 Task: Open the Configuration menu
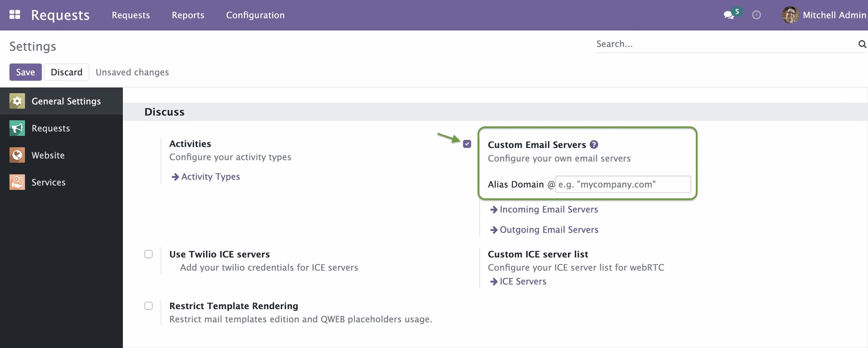[x=255, y=15]
